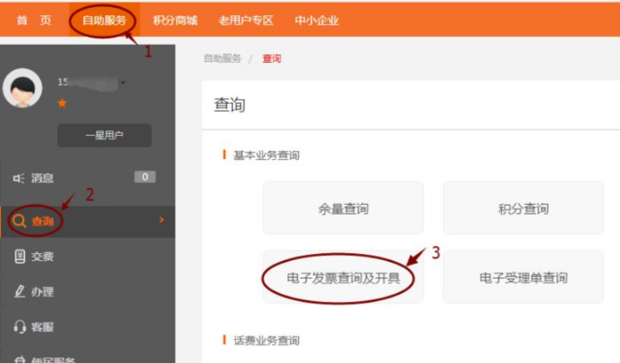Open 交费 in the sidebar
The height and width of the screenshot is (363, 620).
pyautogui.click(x=42, y=257)
